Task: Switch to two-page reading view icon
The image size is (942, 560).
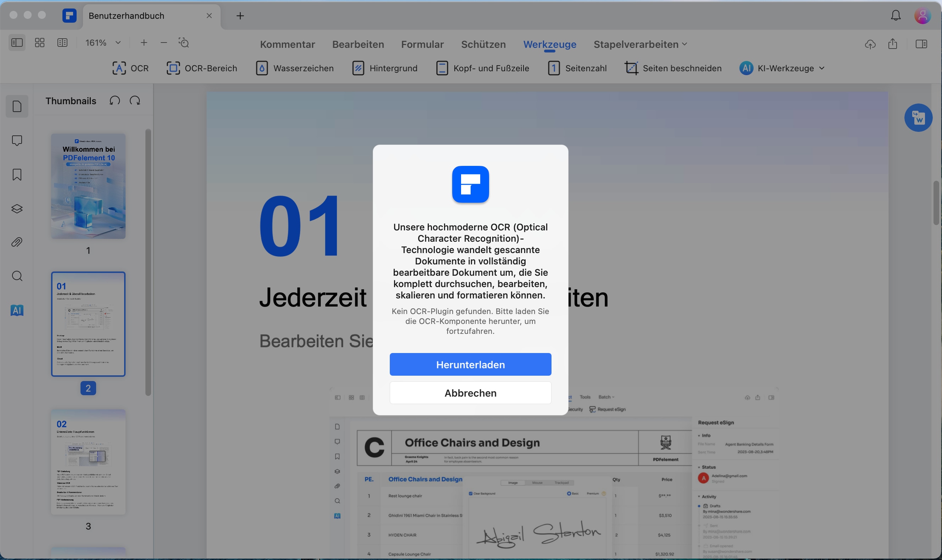Action: [62, 43]
